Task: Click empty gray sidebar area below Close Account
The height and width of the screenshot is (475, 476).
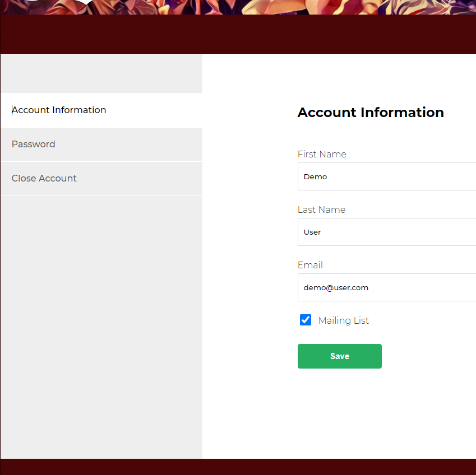Action: [x=101, y=327]
